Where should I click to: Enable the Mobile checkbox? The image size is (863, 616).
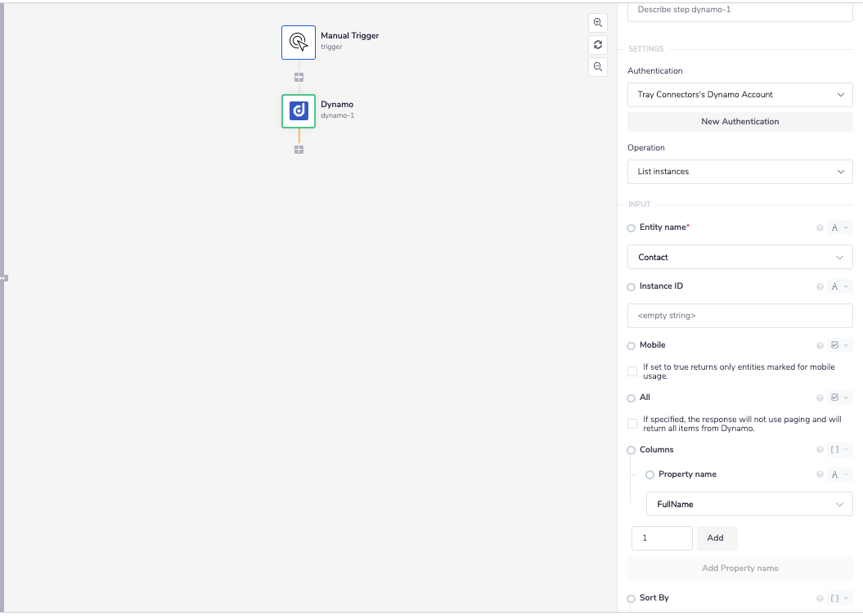pos(632,371)
